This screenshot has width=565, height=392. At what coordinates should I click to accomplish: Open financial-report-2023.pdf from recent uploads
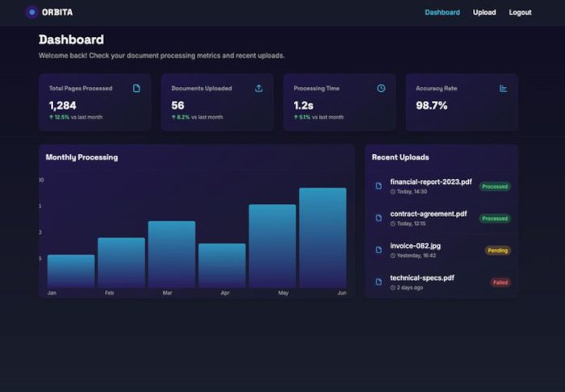pos(430,182)
